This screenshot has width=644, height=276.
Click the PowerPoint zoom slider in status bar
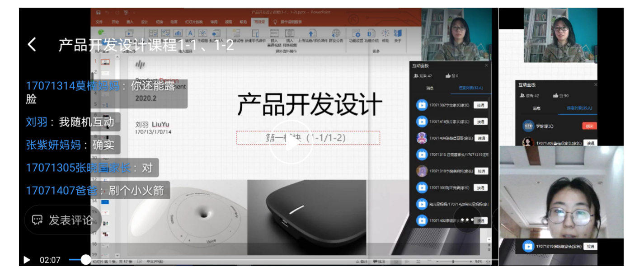pos(452,262)
